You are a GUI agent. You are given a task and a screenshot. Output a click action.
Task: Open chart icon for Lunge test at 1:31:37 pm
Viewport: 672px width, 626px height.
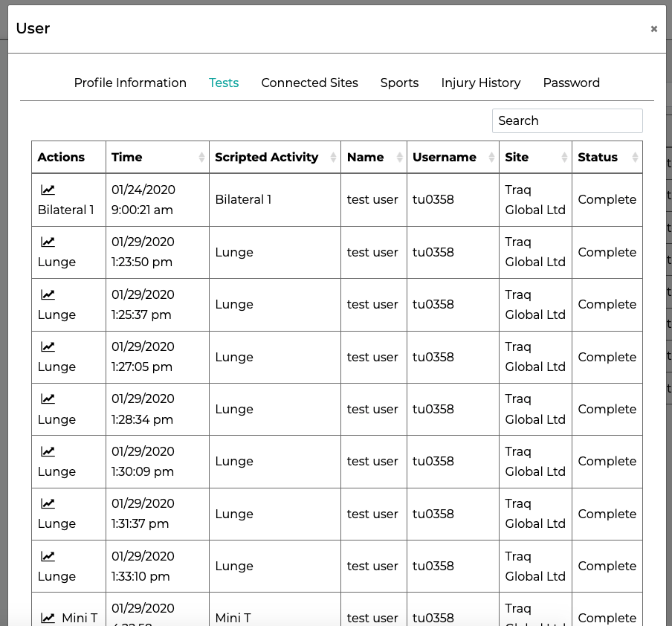click(x=48, y=503)
